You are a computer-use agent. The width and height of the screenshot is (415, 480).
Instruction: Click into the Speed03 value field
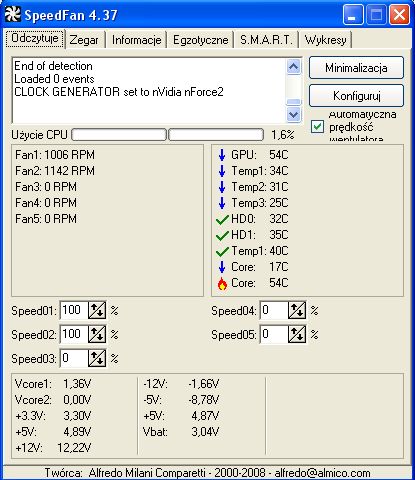(74, 358)
